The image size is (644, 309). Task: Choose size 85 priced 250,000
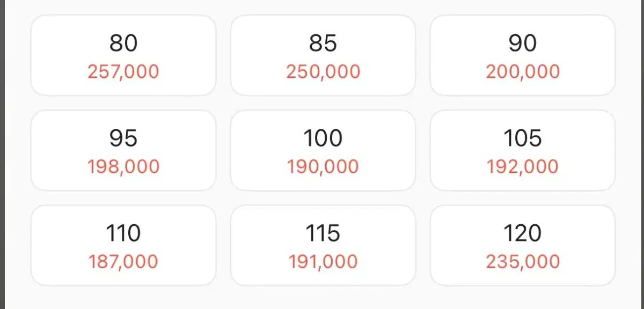click(x=323, y=55)
